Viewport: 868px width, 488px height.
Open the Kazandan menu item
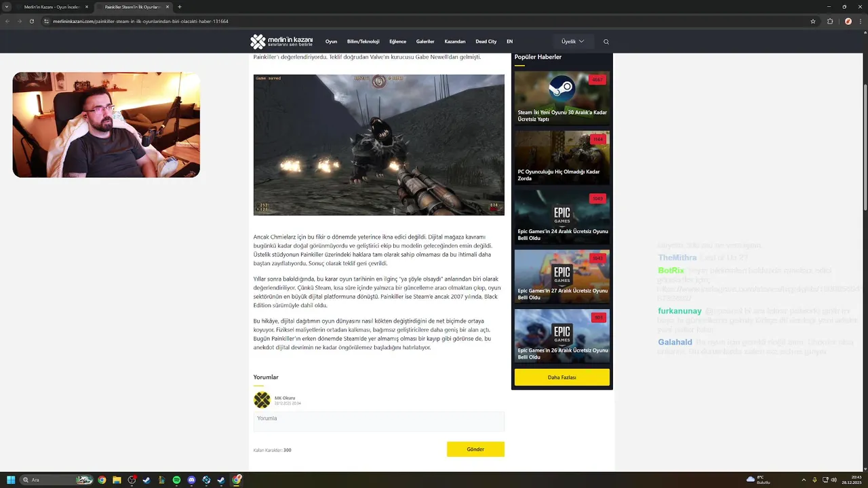click(455, 41)
